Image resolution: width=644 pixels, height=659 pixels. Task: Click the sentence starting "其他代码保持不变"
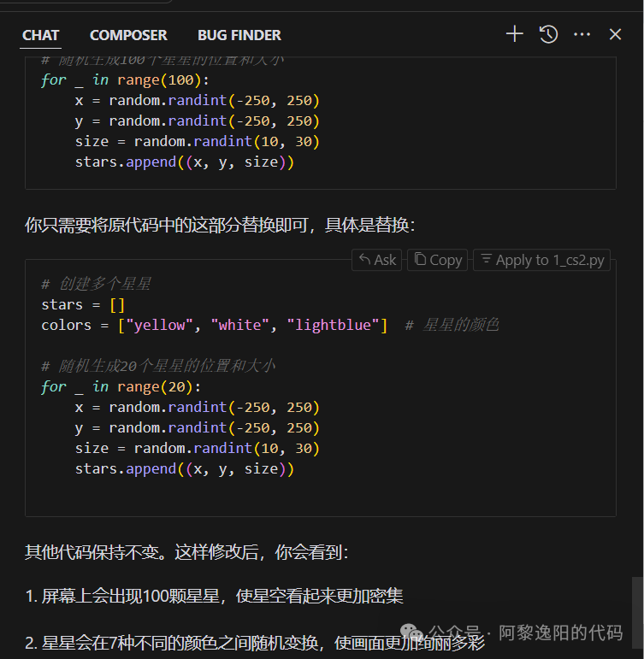pos(186,553)
